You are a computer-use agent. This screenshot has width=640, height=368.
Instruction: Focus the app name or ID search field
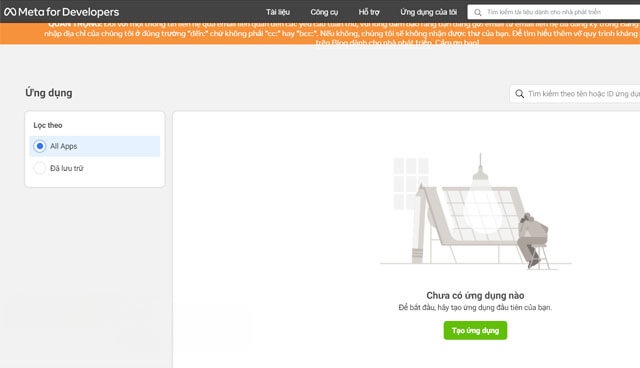[575, 94]
